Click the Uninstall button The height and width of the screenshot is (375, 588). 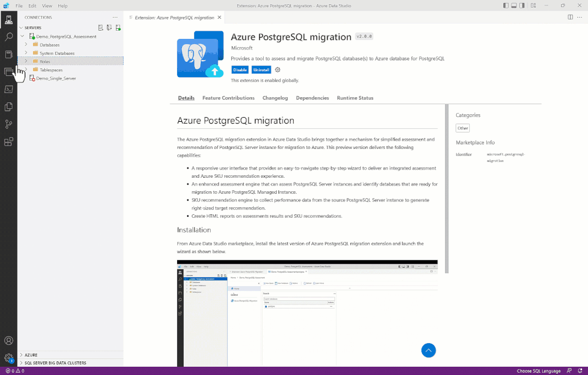[261, 69]
